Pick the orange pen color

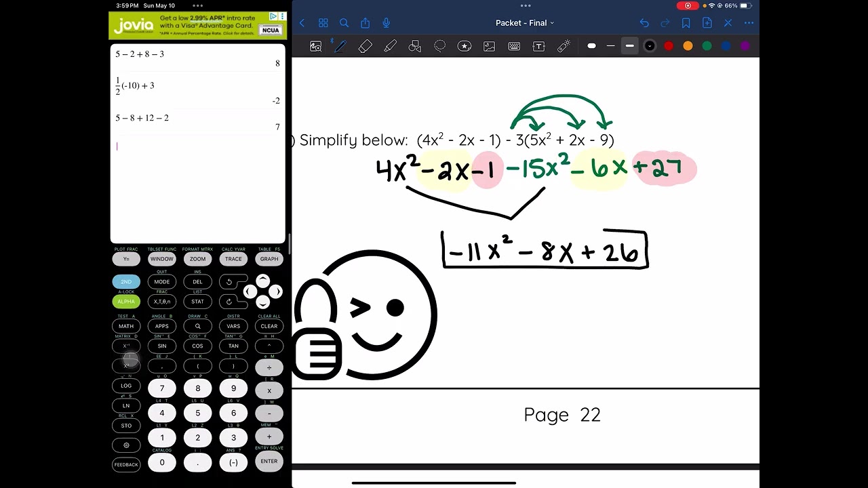pos(688,46)
